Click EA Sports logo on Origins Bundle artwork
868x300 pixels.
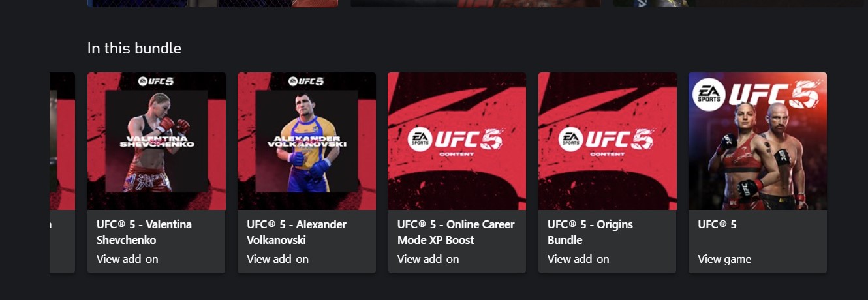click(570, 139)
